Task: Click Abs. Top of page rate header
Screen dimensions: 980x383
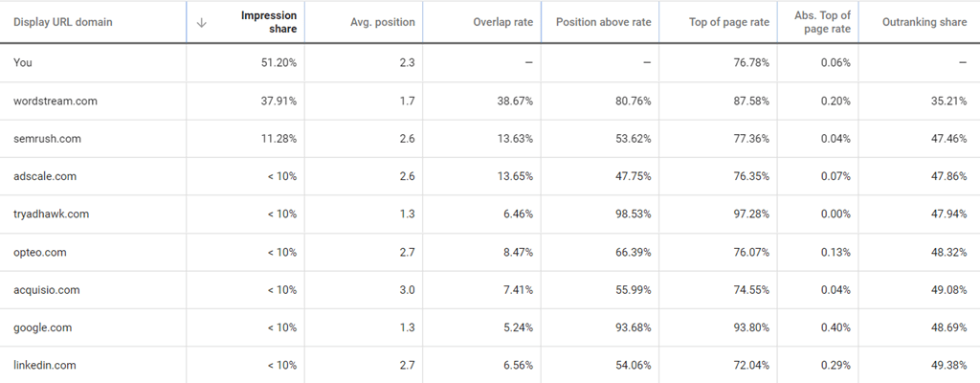Action: [x=821, y=22]
